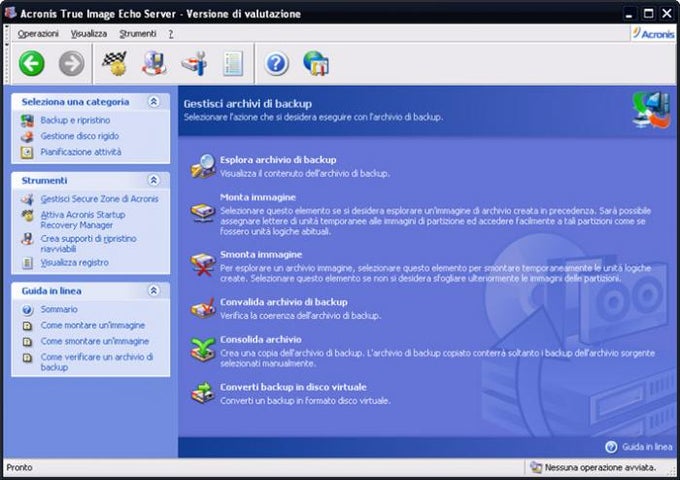680x480 pixels.
Task: Click the green Back arrow button
Action: [32, 63]
